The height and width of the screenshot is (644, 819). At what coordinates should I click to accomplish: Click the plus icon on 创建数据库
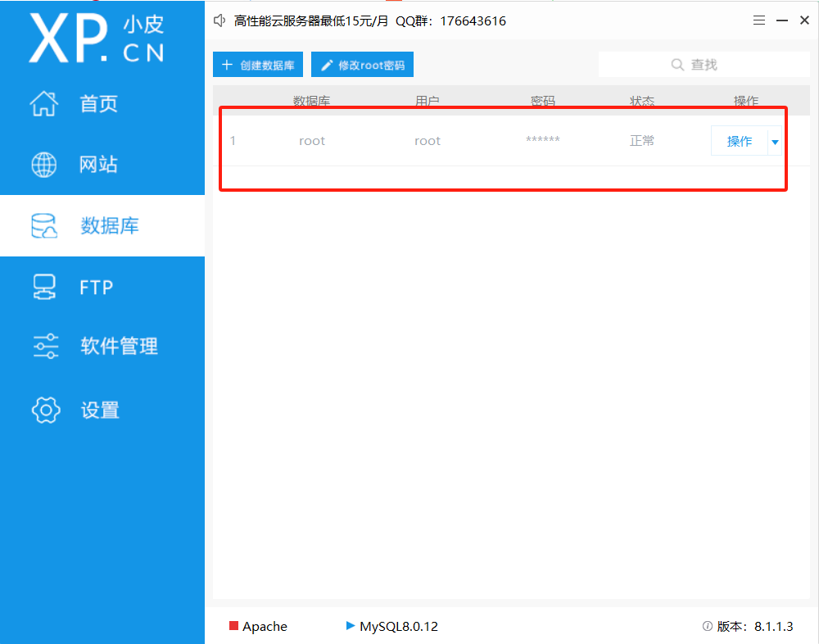227,65
